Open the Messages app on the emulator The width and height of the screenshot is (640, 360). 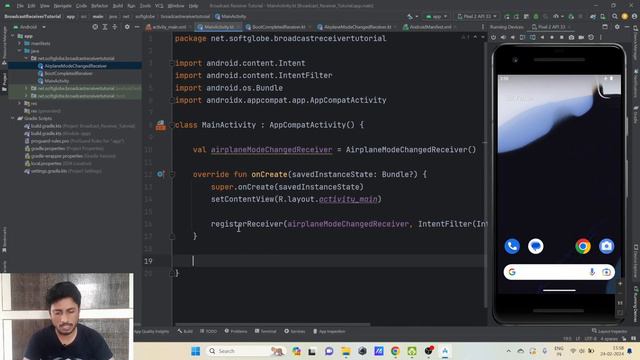536,246
